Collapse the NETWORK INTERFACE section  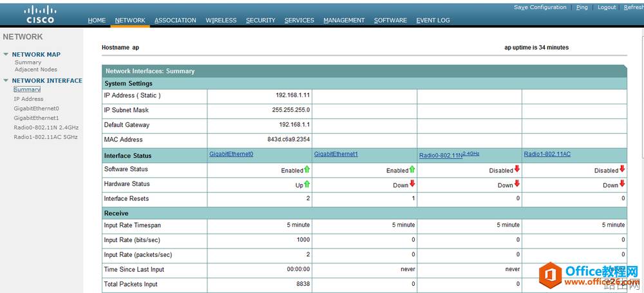(6, 80)
